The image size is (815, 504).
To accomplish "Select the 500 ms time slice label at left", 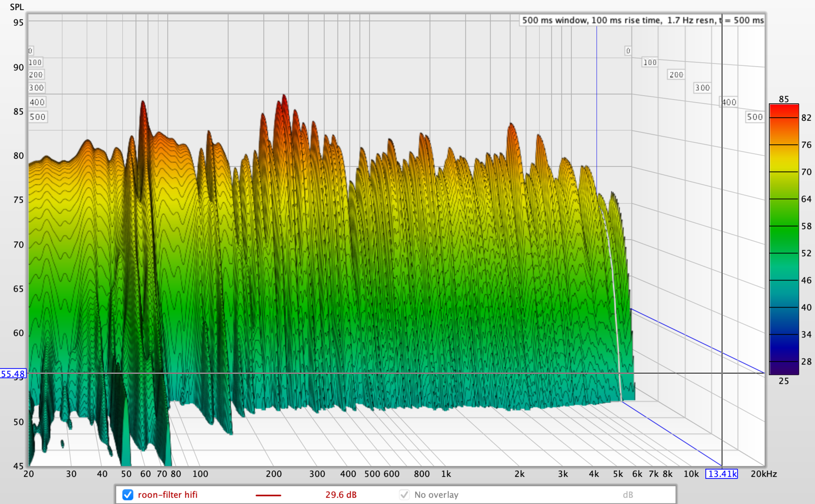I will click(37, 117).
